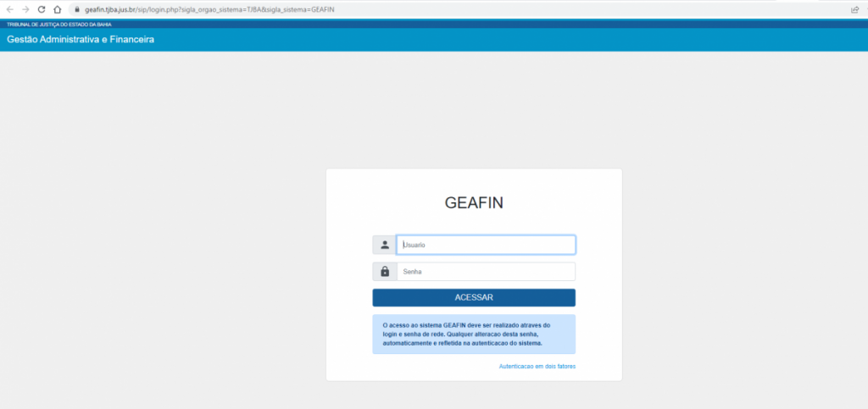Click the share page icon in address bar

tap(854, 9)
